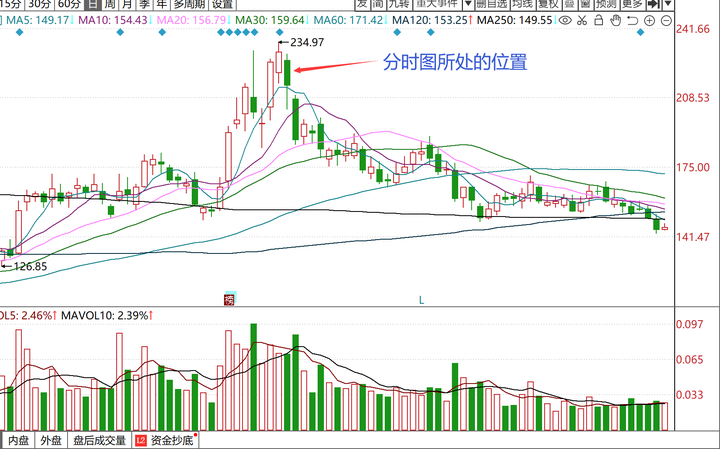Click the 0.065 volume axis value

(690, 359)
